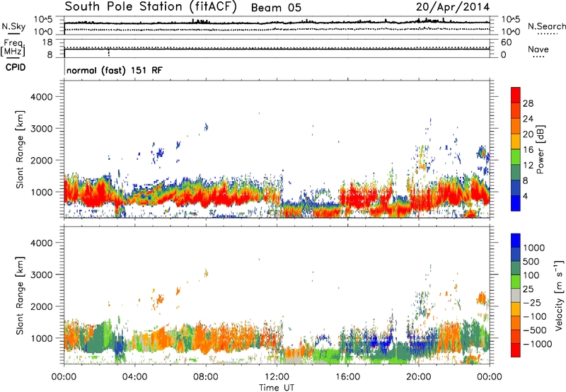Screen dimensions: 566x392
Task: Click the gray -25 to 25 velocity swatch
Action: click(x=516, y=296)
